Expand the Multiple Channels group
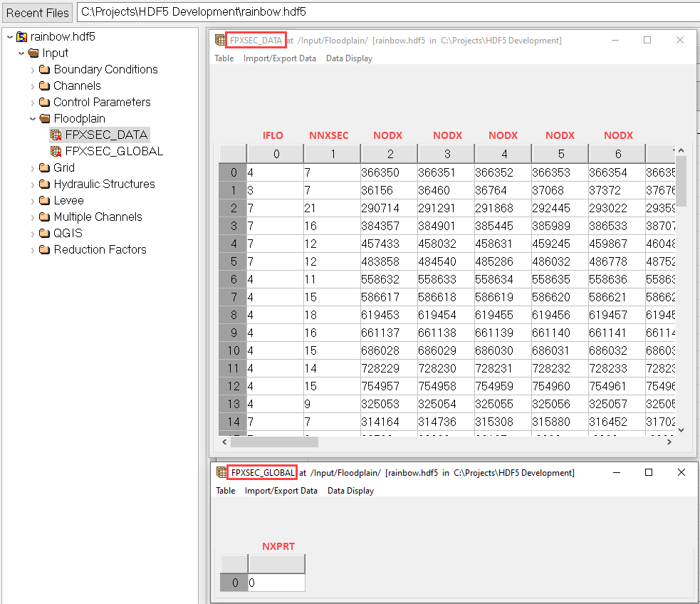The width and height of the screenshot is (700, 604). coord(33,217)
